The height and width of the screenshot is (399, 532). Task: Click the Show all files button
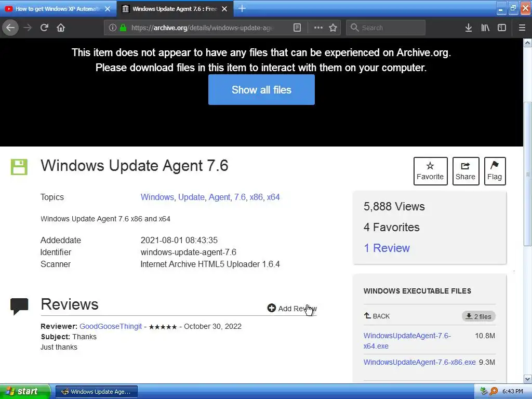click(x=261, y=89)
